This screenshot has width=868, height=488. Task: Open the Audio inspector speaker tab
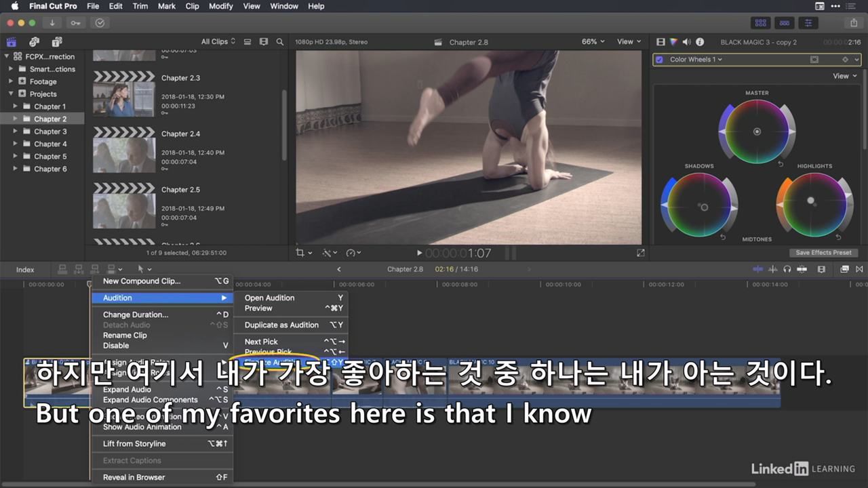(x=686, y=42)
